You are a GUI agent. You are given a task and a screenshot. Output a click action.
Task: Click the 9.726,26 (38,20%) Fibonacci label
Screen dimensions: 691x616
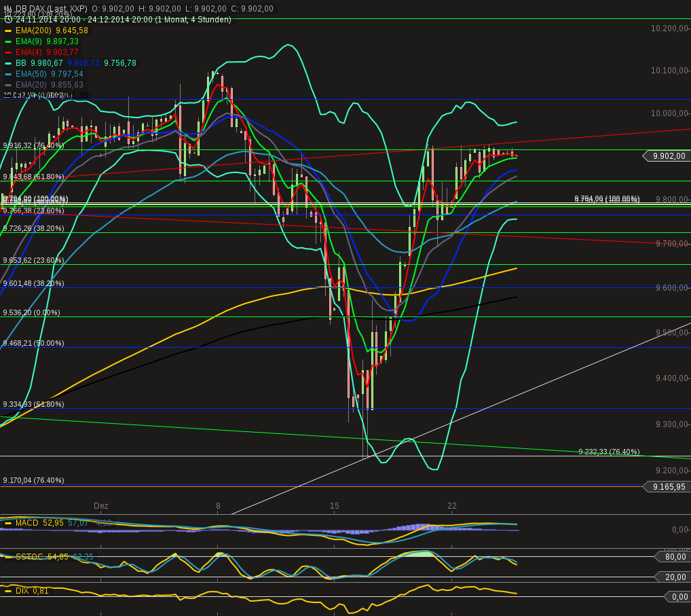33,228
